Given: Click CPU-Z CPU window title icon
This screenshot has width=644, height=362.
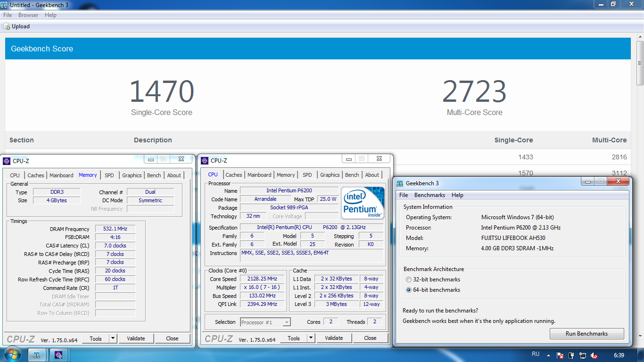Looking at the screenshot, I should pyautogui.click(x=205, y=160).
